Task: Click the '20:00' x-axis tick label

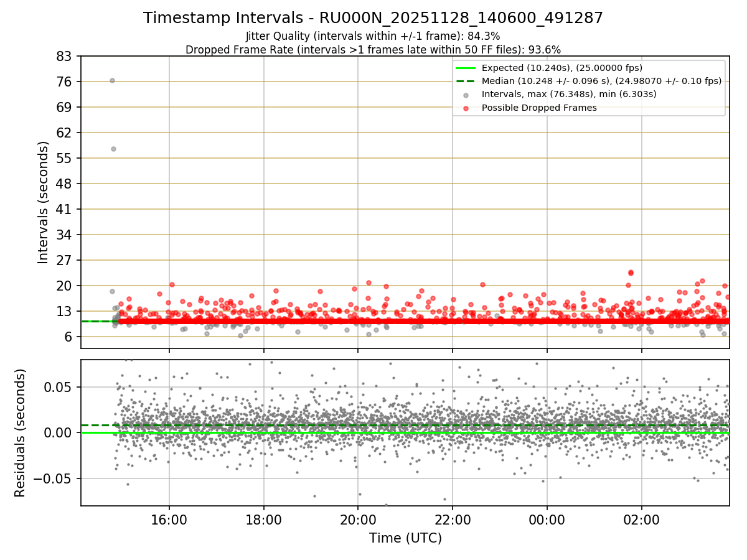Action: pos(358,520)
